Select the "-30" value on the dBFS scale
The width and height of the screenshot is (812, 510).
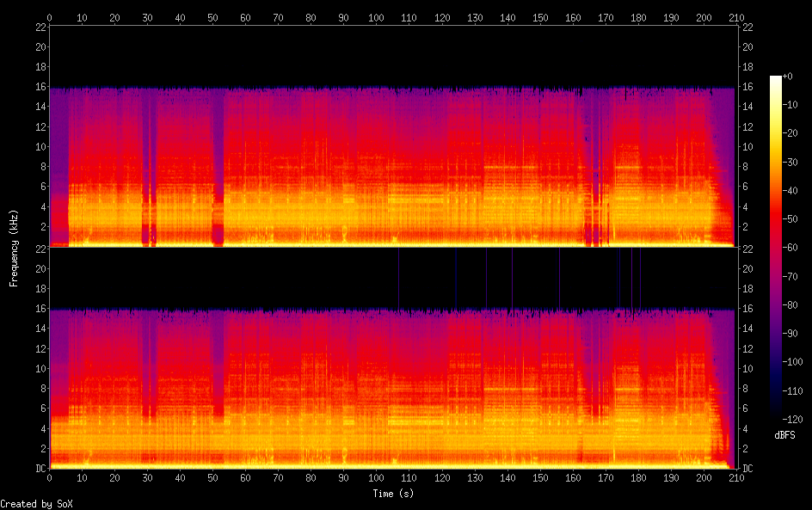(x=790, y=162)
